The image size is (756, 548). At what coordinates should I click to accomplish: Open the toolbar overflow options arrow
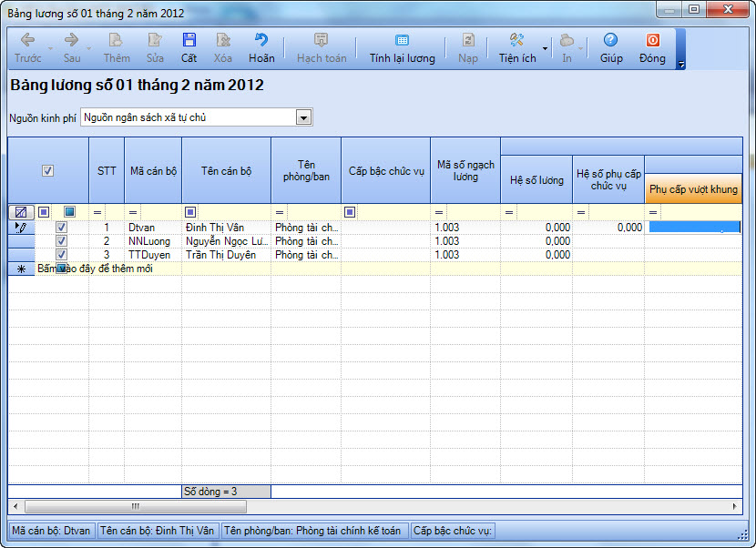point(680,64)
